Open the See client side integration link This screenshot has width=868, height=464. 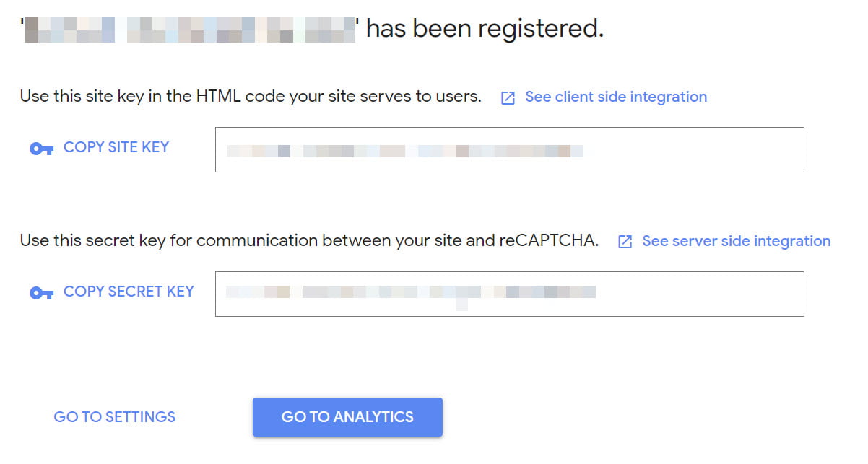(x=615, y=97)
